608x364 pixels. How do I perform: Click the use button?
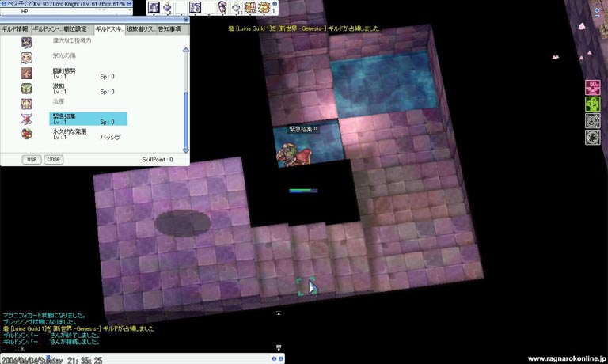32,159
